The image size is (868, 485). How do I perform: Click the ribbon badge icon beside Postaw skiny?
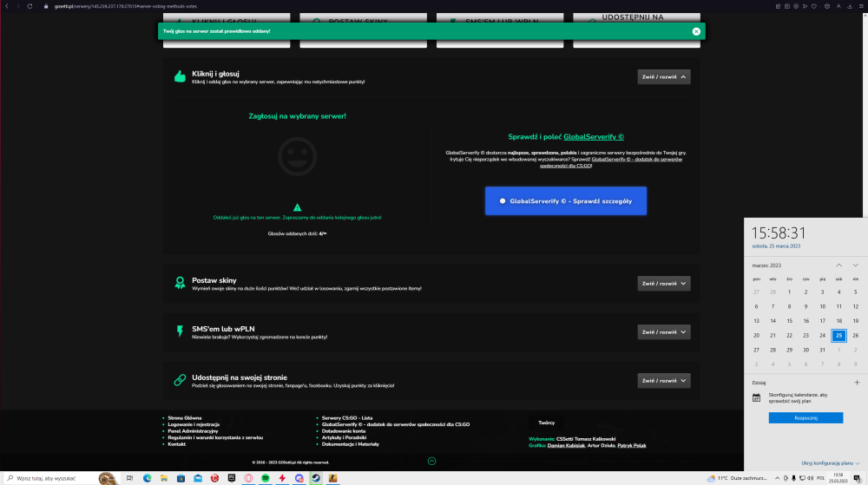pyautogui.click(x=180, y=283)
